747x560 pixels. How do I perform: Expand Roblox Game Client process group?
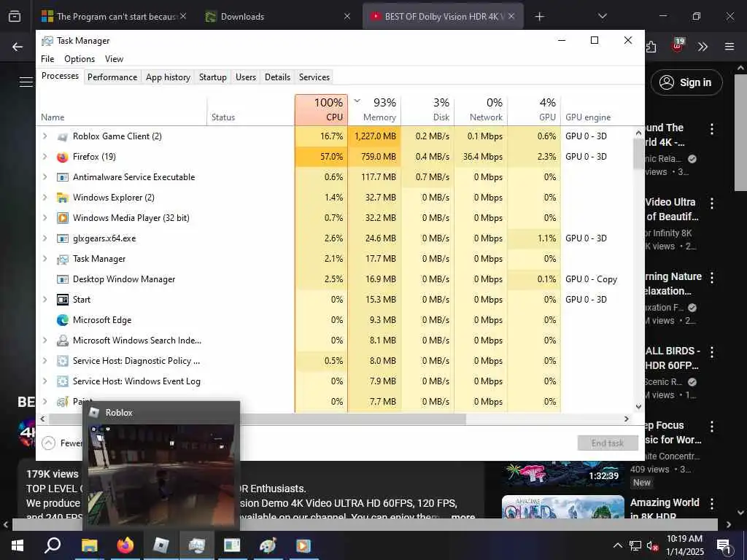(44, 136)
